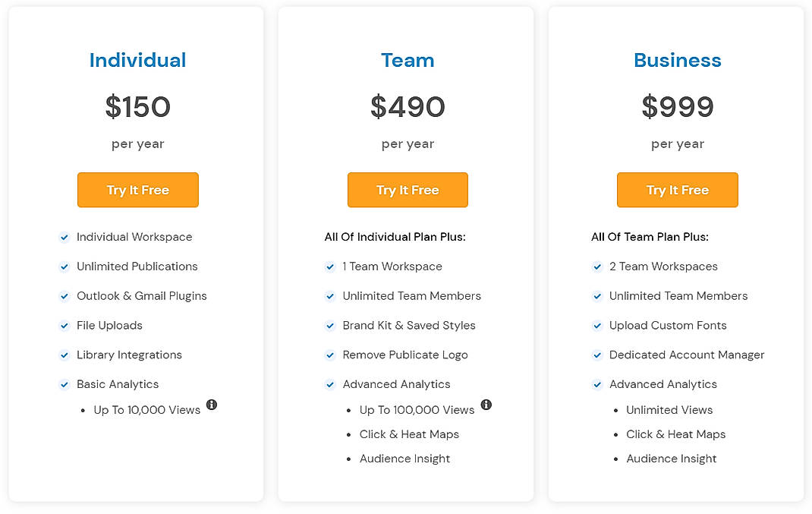Click the checkmark next to Unlimited Publications
This screenshot has width=812, height=514.
click(65, 266)
